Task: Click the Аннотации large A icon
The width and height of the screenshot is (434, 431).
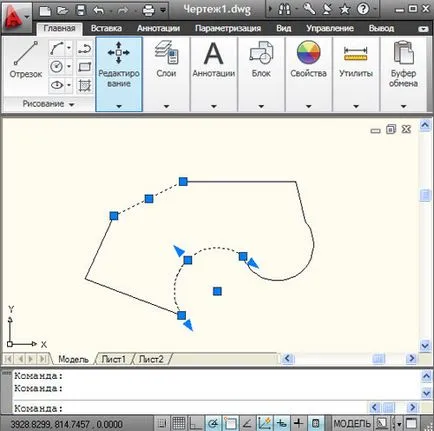Action: [x=213, y=53]
